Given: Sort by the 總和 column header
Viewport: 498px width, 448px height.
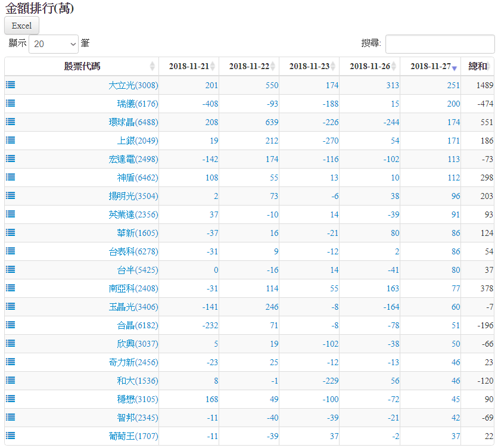Looking at the screenshot, I should (x=477, y=66).
